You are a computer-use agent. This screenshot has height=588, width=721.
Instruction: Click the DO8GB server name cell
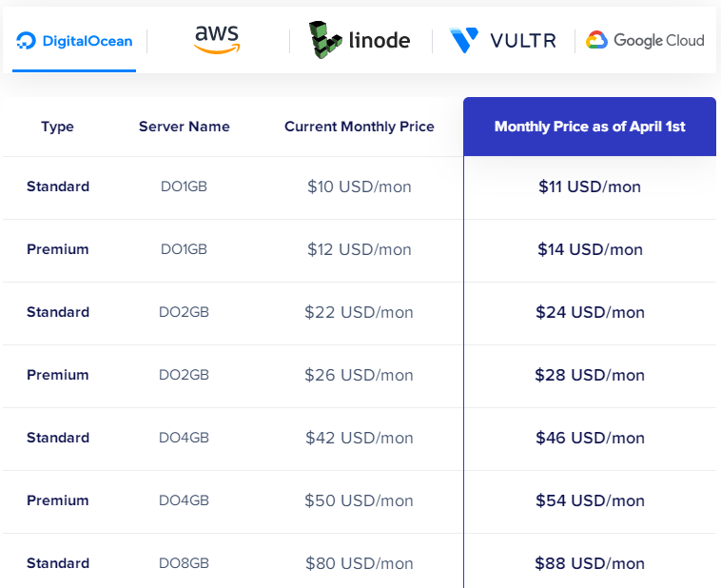point(184,563)
